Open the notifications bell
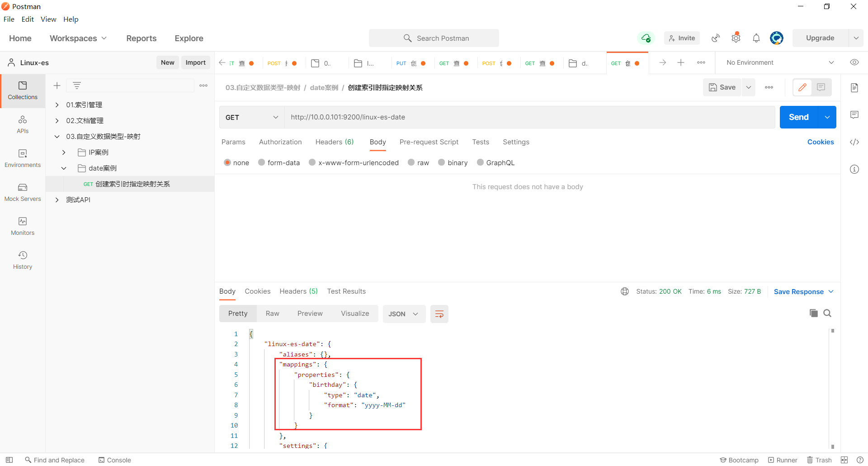Image resolution: width=868 pixels, height=466 pixels. (756, 38)
